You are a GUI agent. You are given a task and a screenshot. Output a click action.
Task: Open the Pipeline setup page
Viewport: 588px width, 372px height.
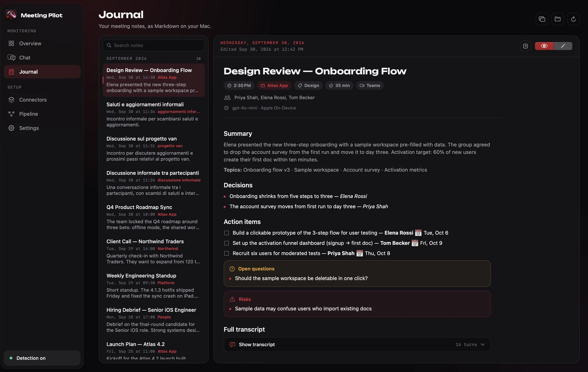(42, 114)
